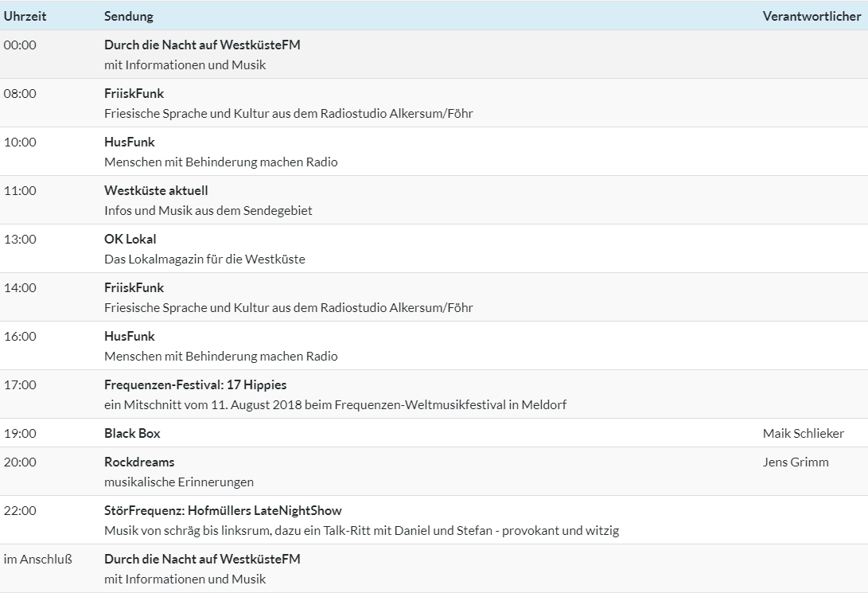The width and height of the screenshot is (868, 593).
Task: Click 'Das Lokalmagazin für die Westküste'
Action: (204, 259)
